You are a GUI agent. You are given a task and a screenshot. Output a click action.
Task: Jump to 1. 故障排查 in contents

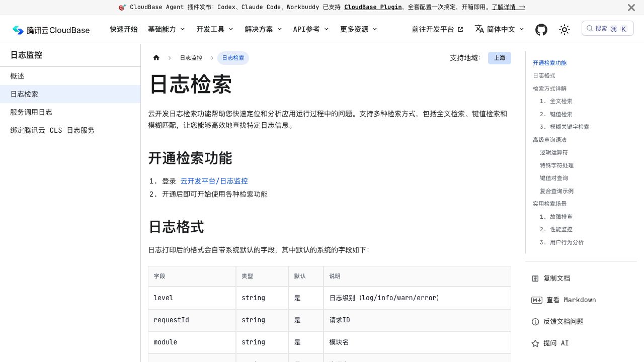556,217
